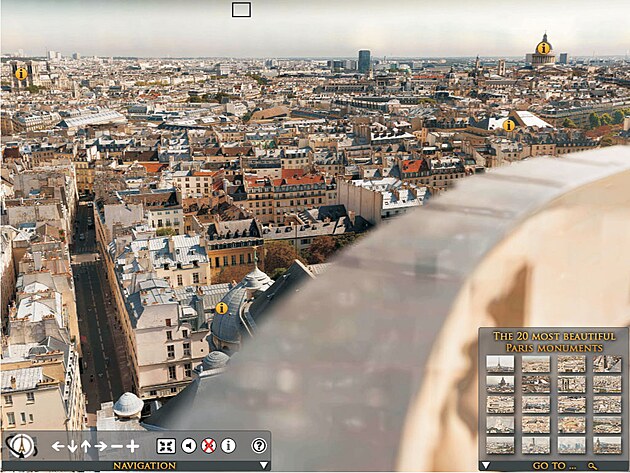Click the info hotspot on the far left skyline

(x=21, y=73)
